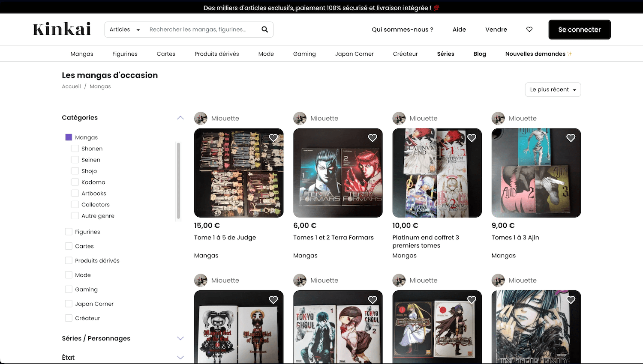Open the Produits dérivés navigation tab

coord(217,54)
